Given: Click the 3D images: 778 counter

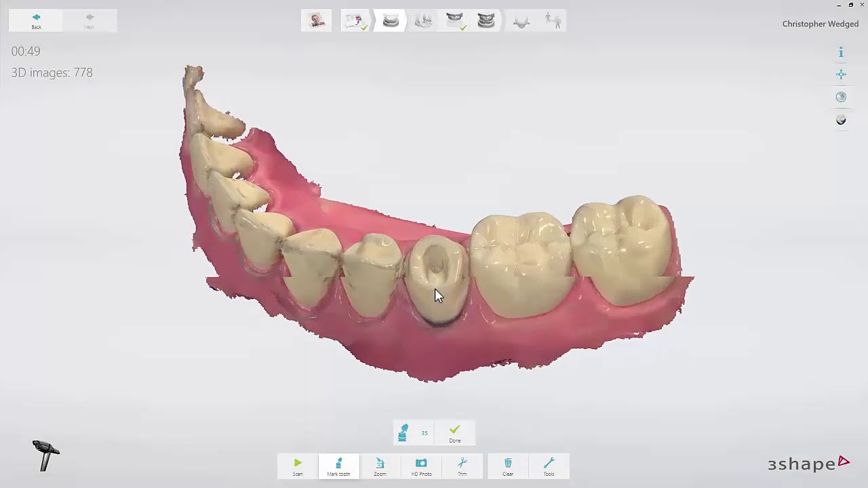Looking at the screenshot, I should pos(52,73).
